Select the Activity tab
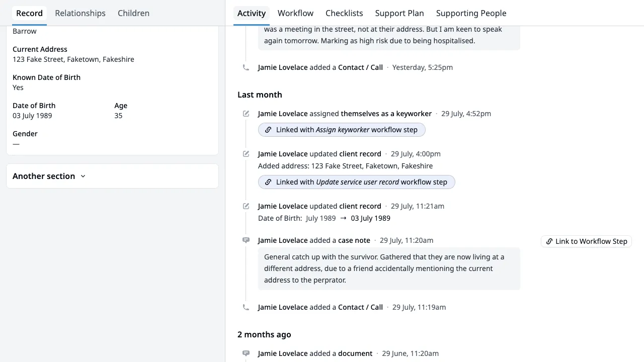This screenshot has width=644, height=362. (x=251, y=13)
